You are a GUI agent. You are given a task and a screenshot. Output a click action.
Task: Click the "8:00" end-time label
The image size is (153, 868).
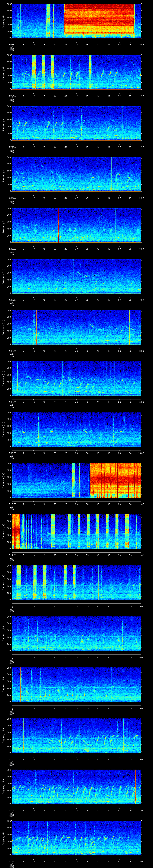pos(141,351)
